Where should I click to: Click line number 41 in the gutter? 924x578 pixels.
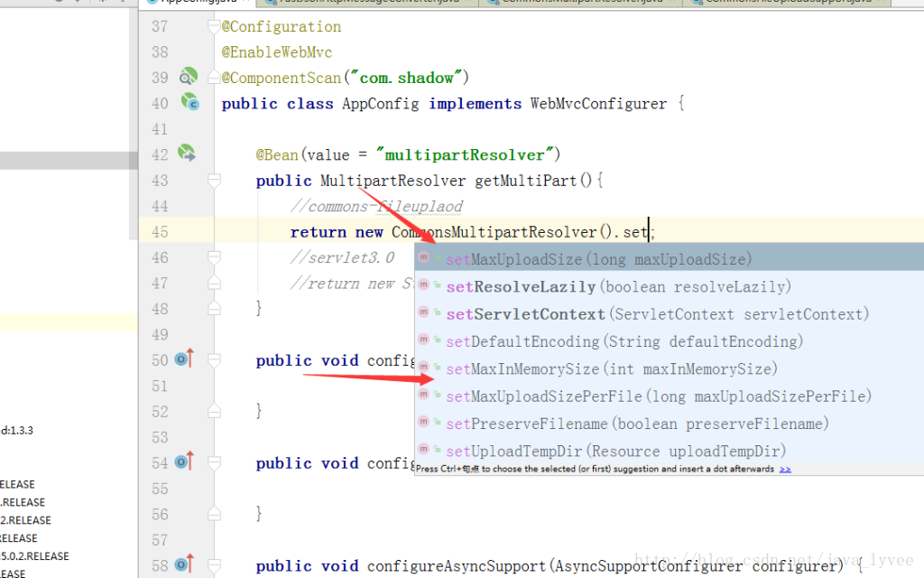[x=160, y=129]
